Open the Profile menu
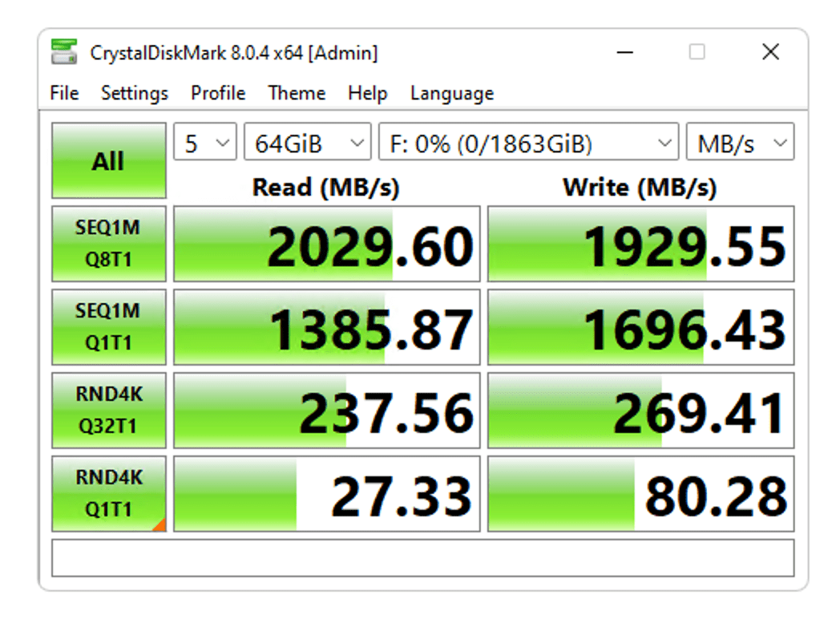Image resolution: width=840 pixels, height=619 pixels. click(218, 93)
